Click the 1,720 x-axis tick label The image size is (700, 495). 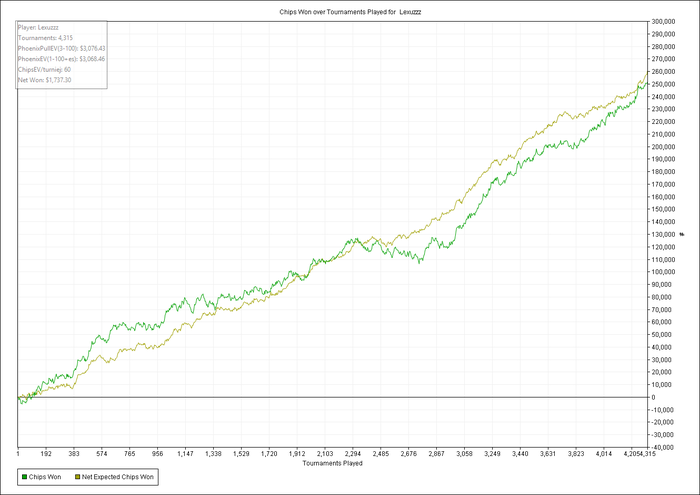tap(269, 454)
